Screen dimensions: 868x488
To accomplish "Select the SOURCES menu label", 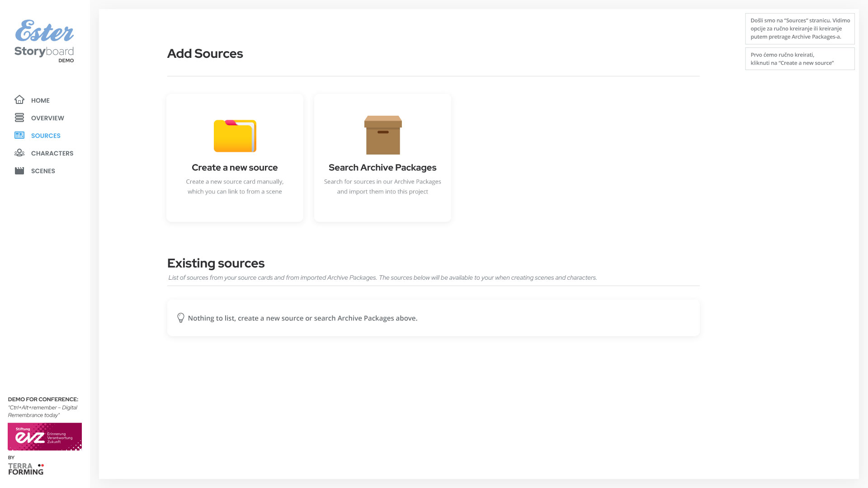I will pos(46,136).
